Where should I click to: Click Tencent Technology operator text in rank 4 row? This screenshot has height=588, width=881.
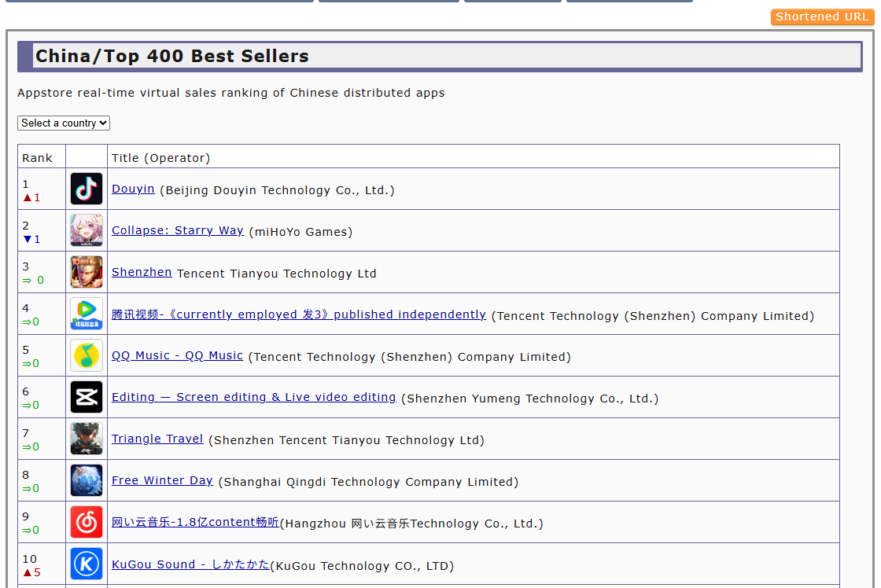pos(653,316)
